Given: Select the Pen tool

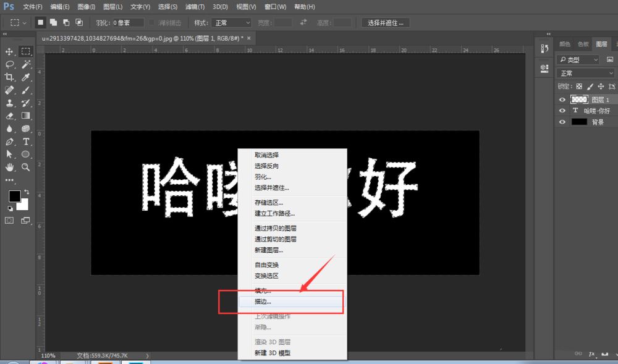Looking at the screenshot, I should [9, 142].
